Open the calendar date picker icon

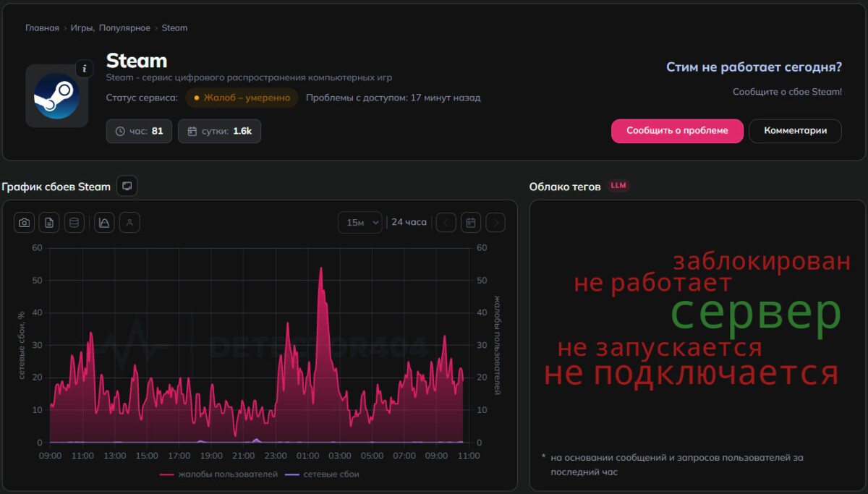coord(471,223)
